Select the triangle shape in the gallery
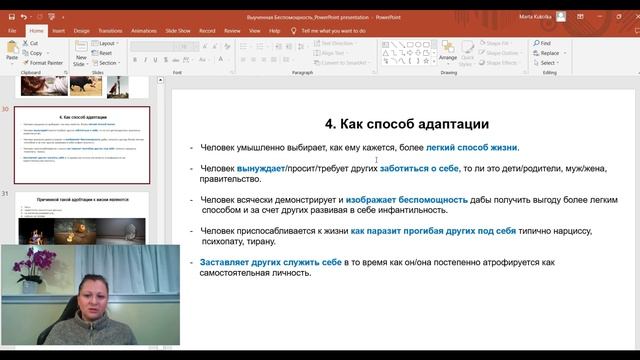 (x=386, y=53)
